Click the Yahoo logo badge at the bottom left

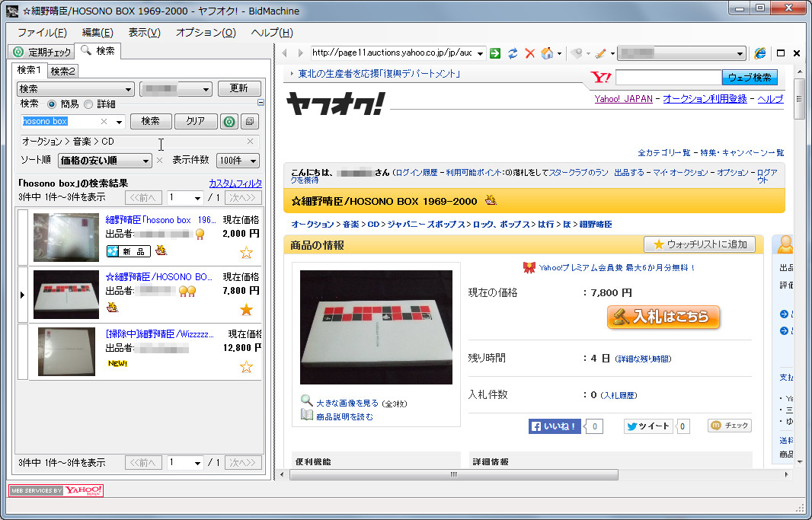click(56, 490)
